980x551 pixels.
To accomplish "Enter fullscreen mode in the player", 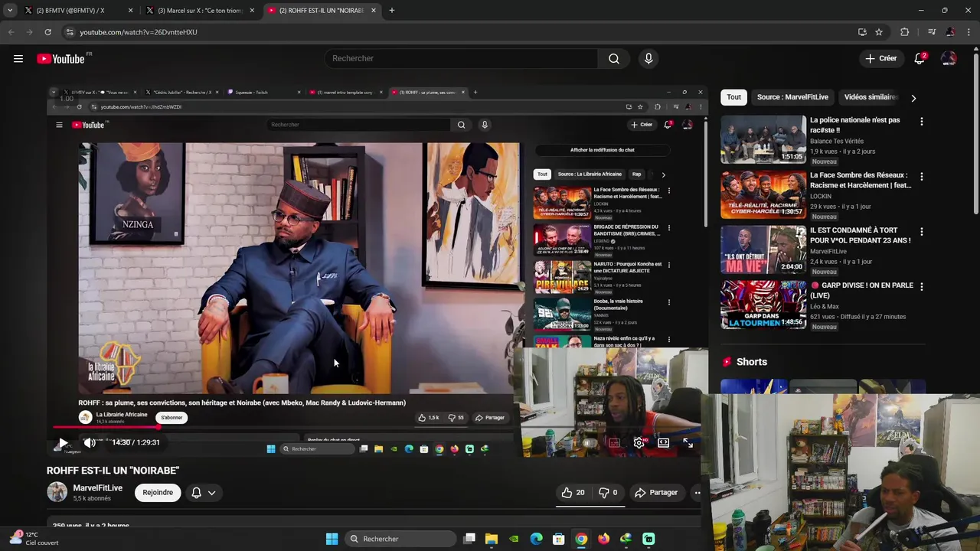I will 688,442.
